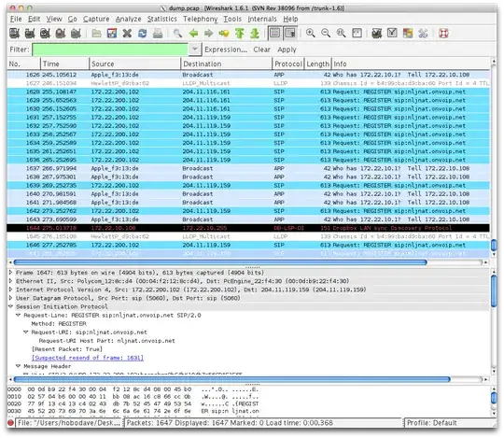
Task: Follow Suspected resend of frame 1631 link
Action: 88,358
